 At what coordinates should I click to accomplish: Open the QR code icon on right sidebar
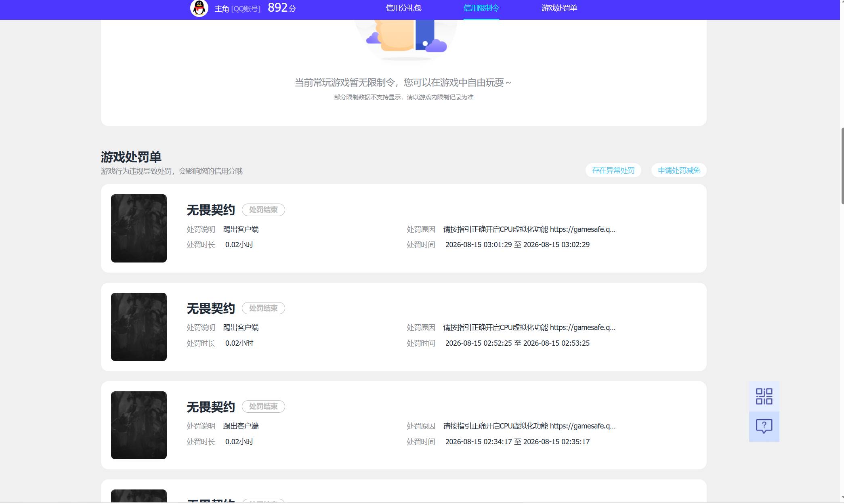pyautogui.click(x=764, y=396)
